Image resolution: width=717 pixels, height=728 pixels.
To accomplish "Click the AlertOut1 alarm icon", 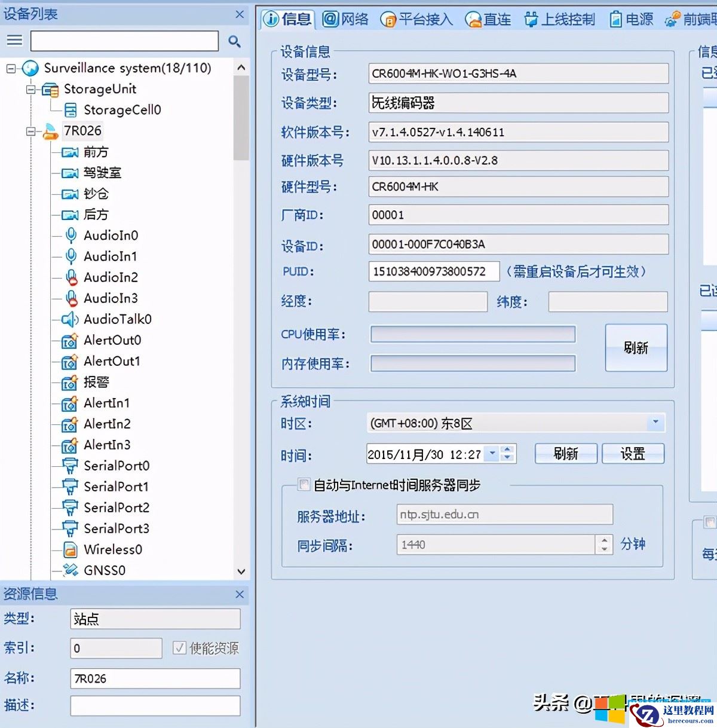I will (x=70, y=361).
